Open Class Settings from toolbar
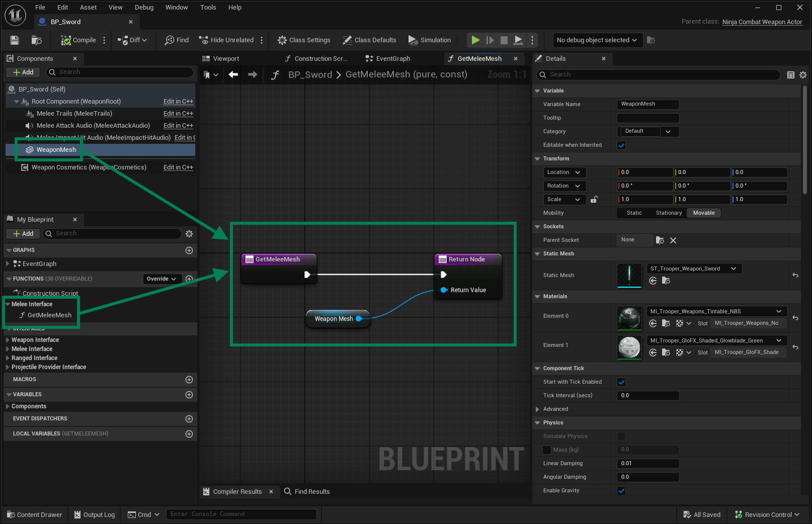Screen dimensions: 812x524 pos(304,40)
